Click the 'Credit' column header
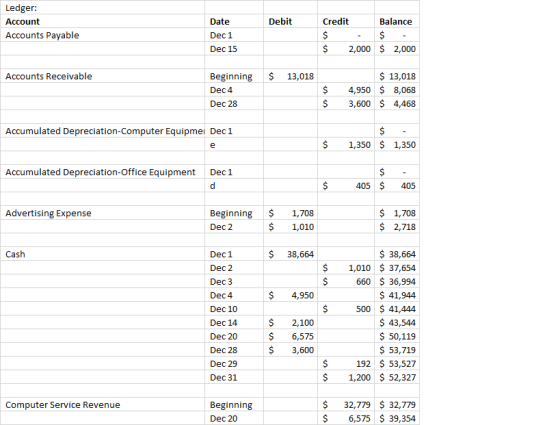Image resolution: width=560 pixels, height=425 pixels. tap(346, 21)
